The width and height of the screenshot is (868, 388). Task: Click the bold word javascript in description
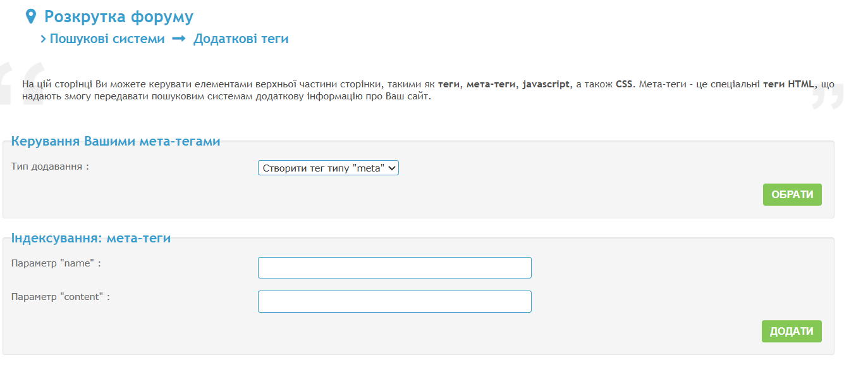546,84
